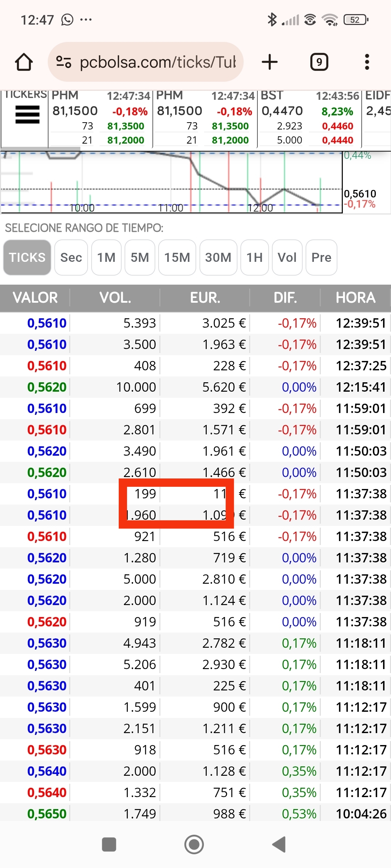This screenshot has width=391, height=868.
Task: Click the 1.128 € amount cell
Action: 224,771
